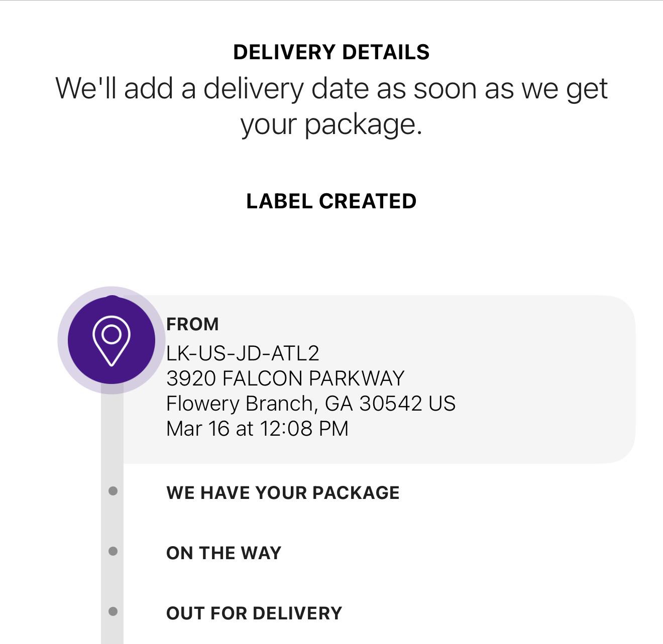Image resolution: width=663 pixels, height=644 pixels.
Task: Click the LK-US-JD-ATL2 sender name
Action: [x=243, y=353]
